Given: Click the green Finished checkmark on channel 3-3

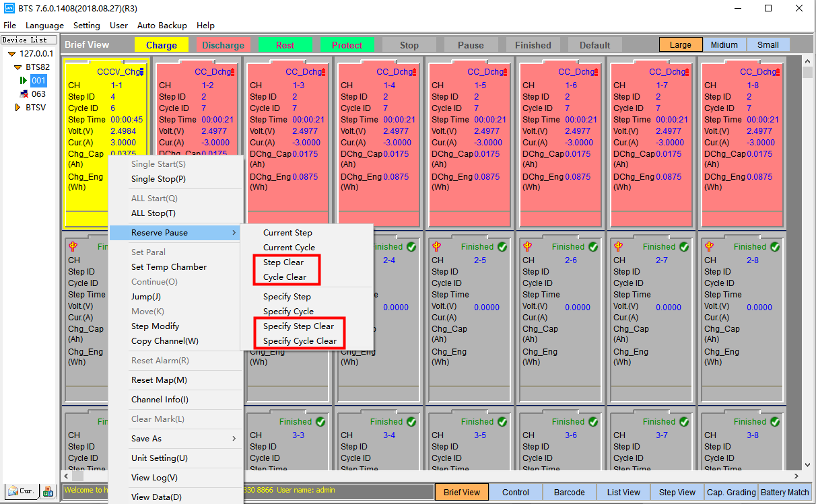Looking at the screenshot, I should (320, 422).
